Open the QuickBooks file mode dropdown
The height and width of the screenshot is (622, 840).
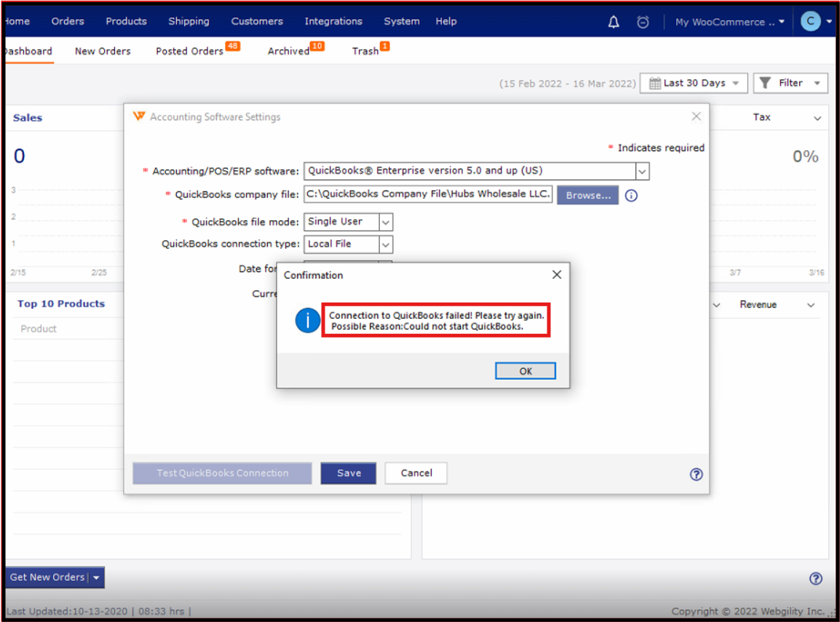point(386,222)
